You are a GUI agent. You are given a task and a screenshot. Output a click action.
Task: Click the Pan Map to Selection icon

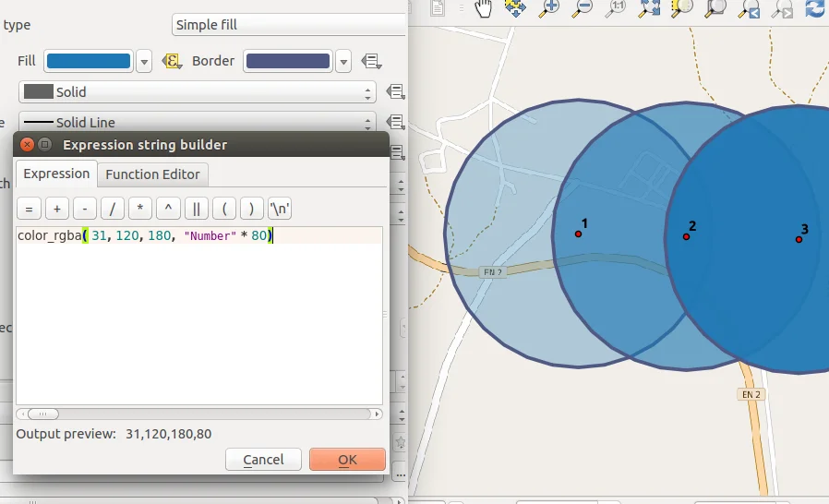click(x=515, y=9)
